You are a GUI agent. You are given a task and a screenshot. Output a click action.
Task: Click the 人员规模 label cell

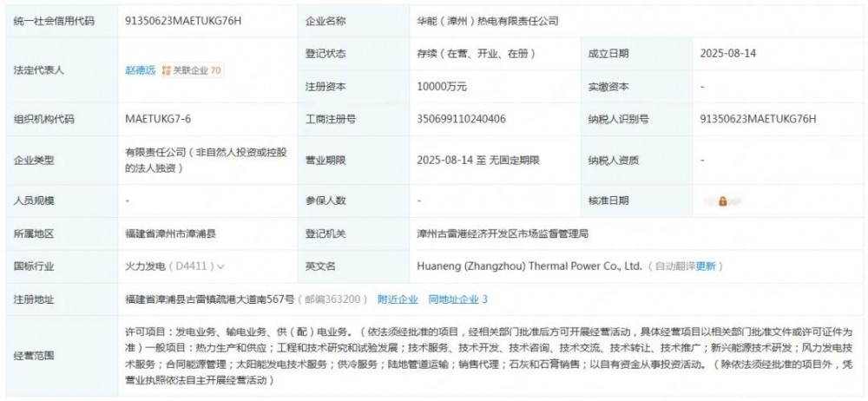tap(62, 201)
